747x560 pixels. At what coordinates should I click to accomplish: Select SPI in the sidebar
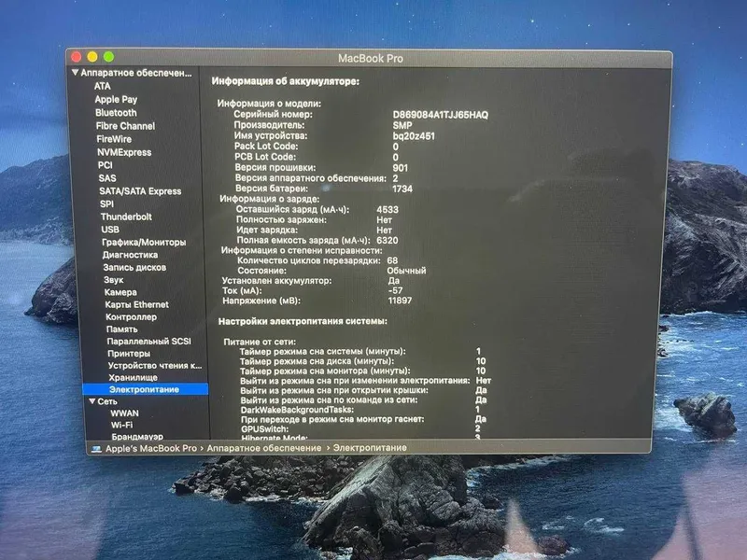tap(106, 203)
